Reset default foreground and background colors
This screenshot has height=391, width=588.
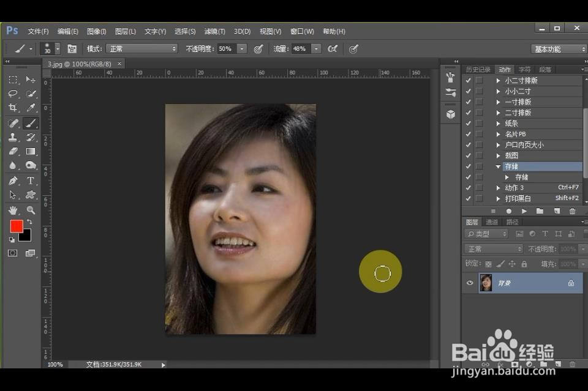[12, 240]
